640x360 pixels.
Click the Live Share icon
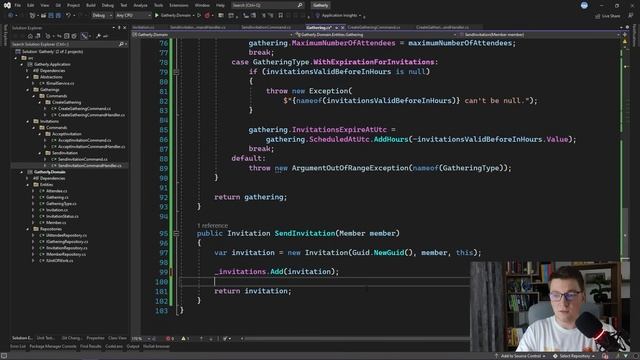click(x=598, y=16)
